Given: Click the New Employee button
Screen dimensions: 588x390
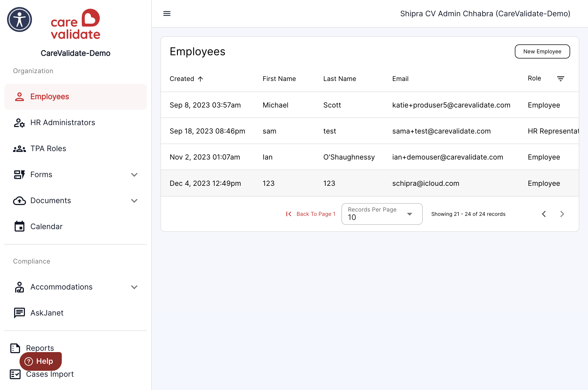Looking at the screenshot, I should click(x=542, y=51).
